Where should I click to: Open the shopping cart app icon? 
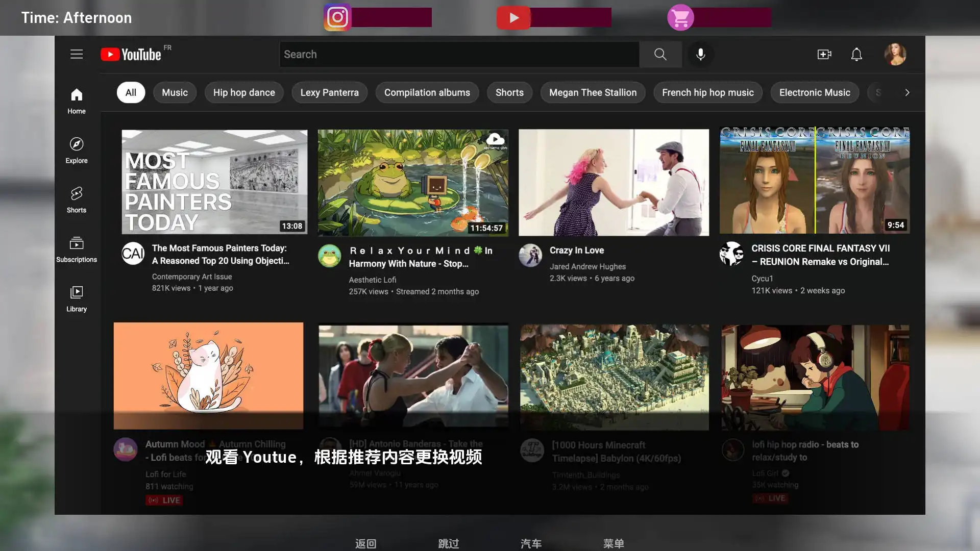[x=680, y=17]
